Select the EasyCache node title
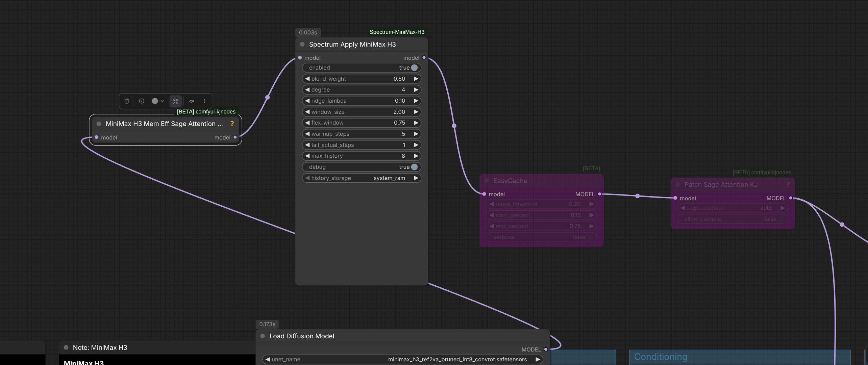 pos(510,181)
